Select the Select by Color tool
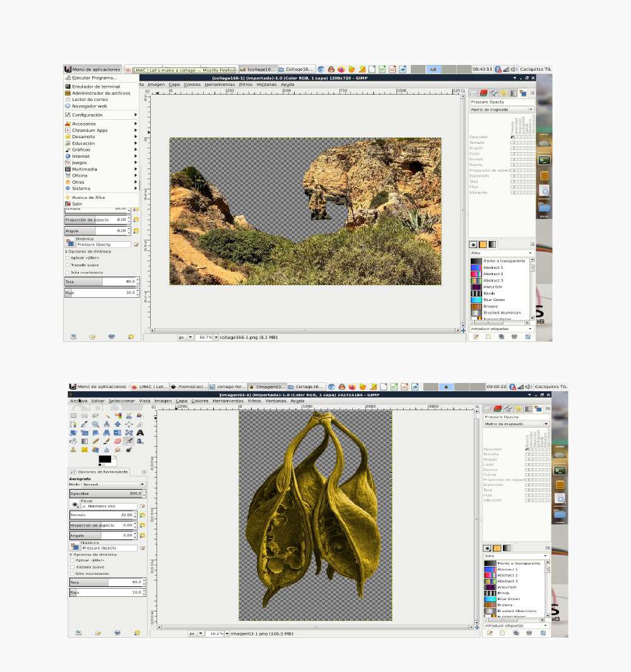The height and width of the screenshot is (672, 631). tap(118, 415)
